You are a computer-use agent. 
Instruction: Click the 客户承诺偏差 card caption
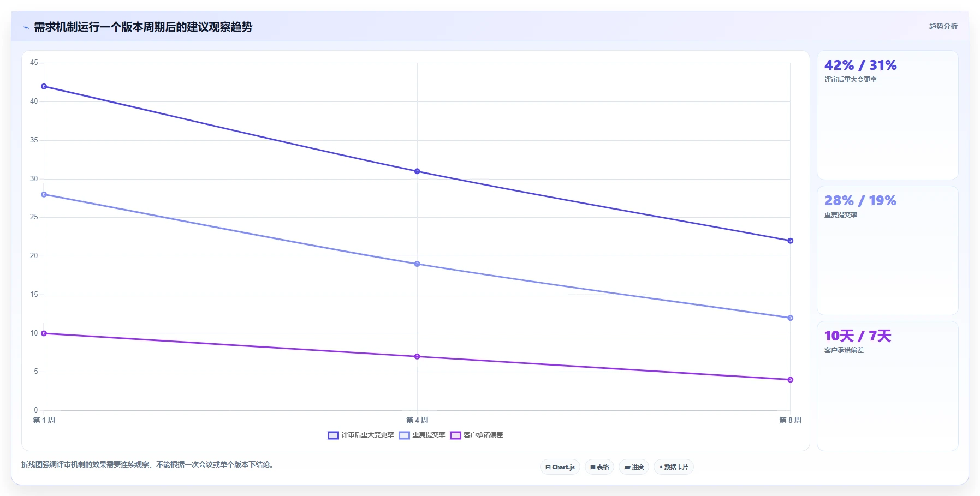point(844,350)
